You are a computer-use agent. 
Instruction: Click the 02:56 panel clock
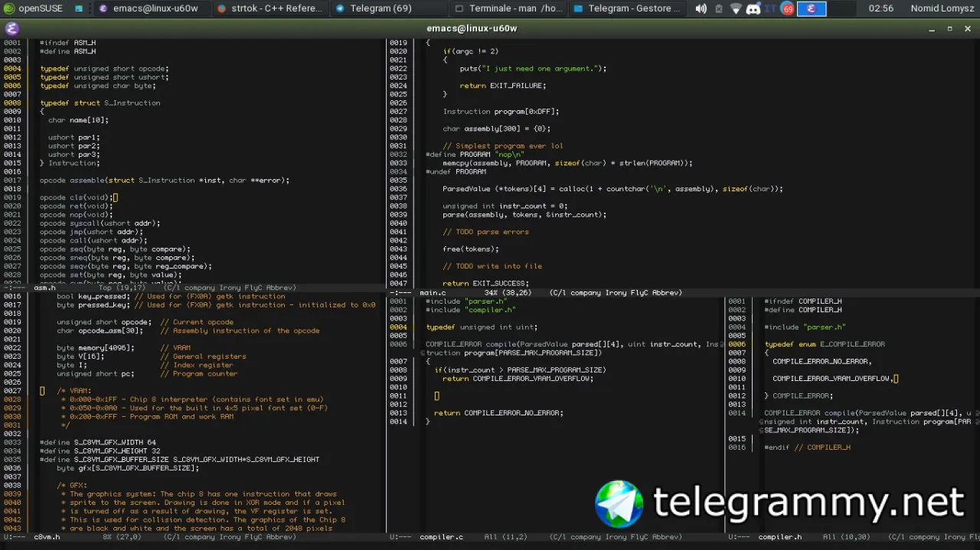881,8
